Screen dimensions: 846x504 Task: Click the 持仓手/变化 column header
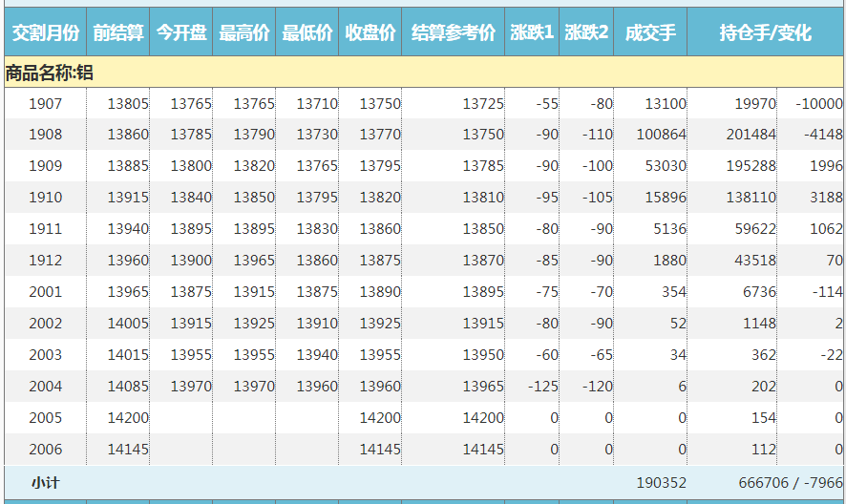click(x=766, y=33)
